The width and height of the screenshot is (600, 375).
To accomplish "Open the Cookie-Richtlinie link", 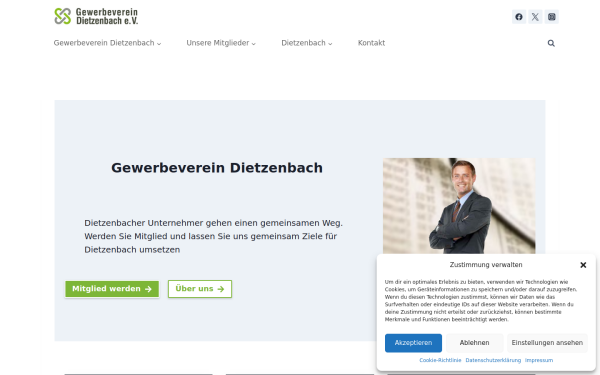I will pos(440,360).
